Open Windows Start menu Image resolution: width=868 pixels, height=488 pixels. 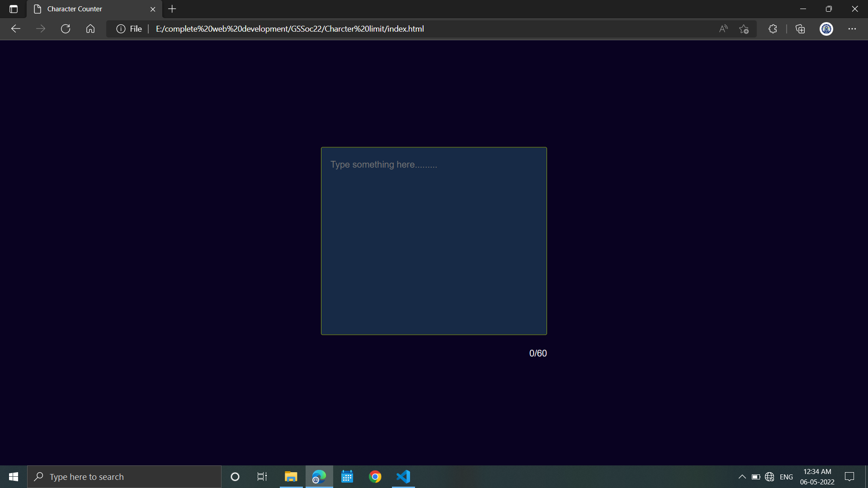point(13,476)
